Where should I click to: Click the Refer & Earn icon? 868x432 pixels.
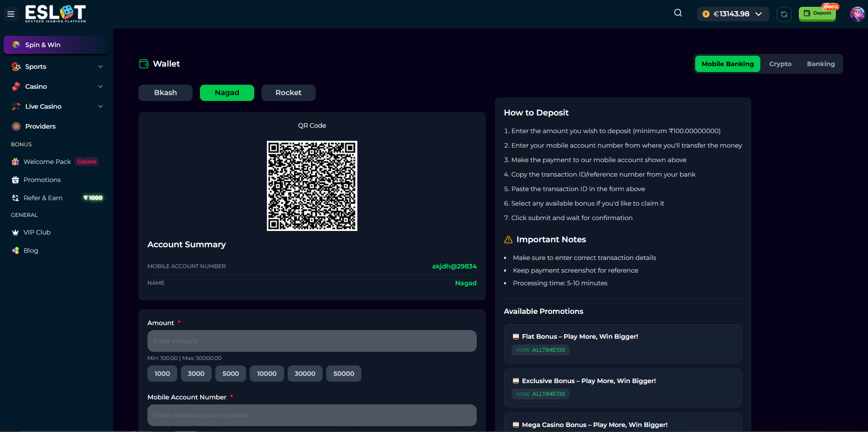pyautogui.click(x=15, y=198)
